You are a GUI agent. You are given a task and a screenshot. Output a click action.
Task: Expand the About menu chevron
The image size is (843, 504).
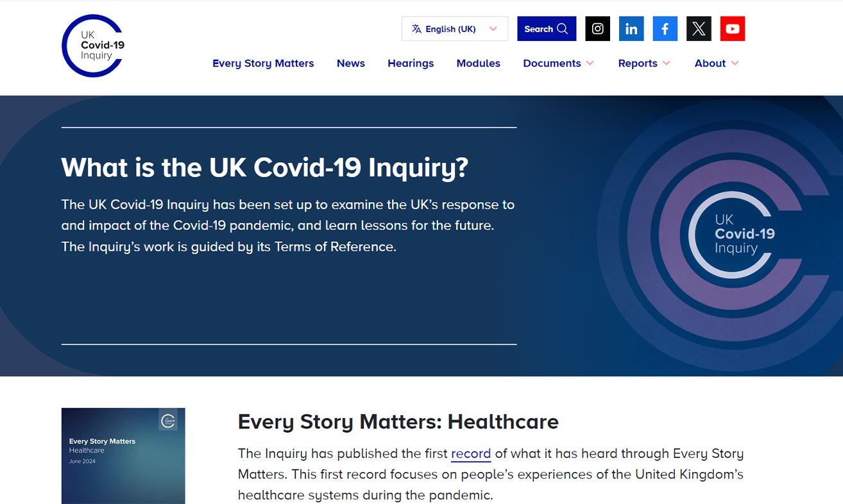(735, 63)
